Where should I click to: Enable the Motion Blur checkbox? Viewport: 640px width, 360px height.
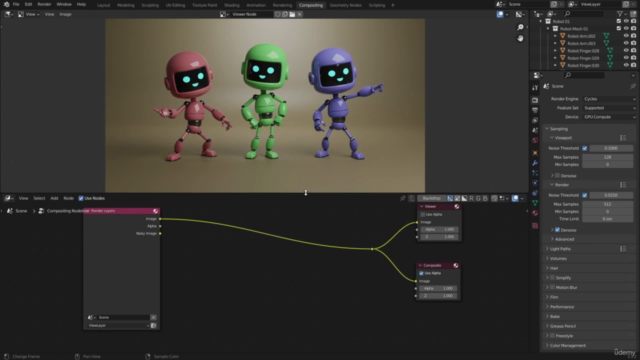pyautogui.click(x=552, y=287)
